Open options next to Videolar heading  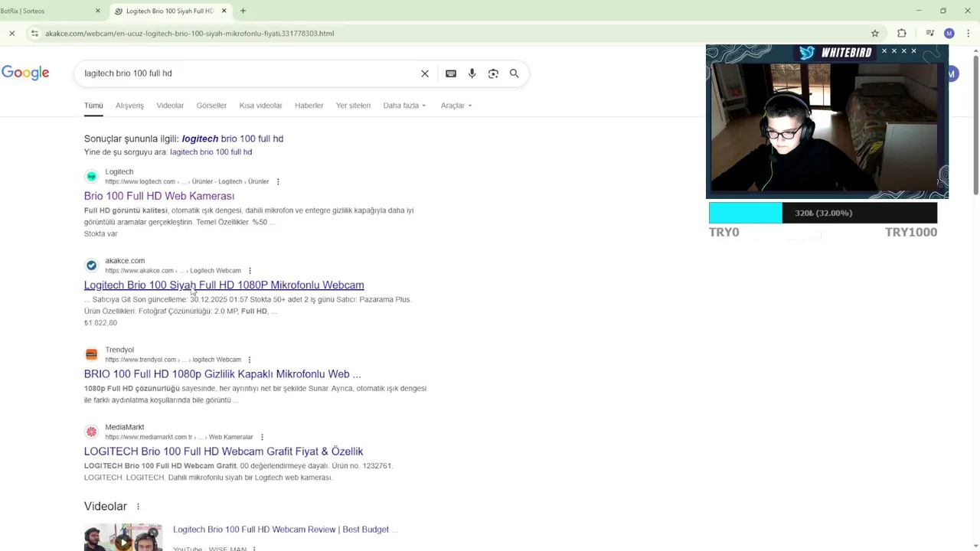coord(138,507)
